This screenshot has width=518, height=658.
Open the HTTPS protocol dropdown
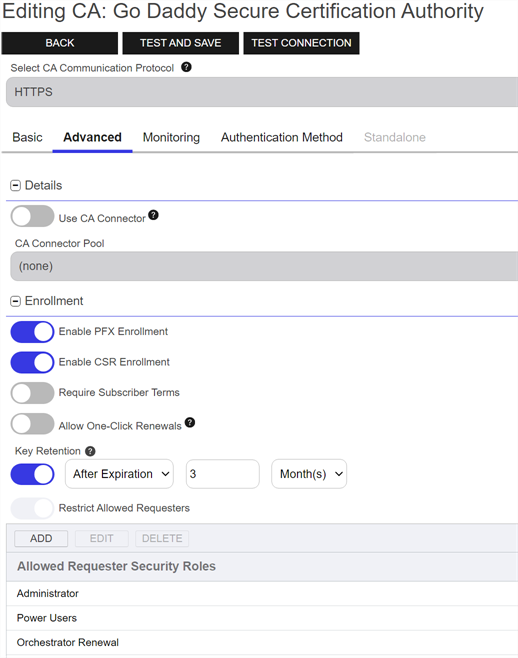point(262,92)
